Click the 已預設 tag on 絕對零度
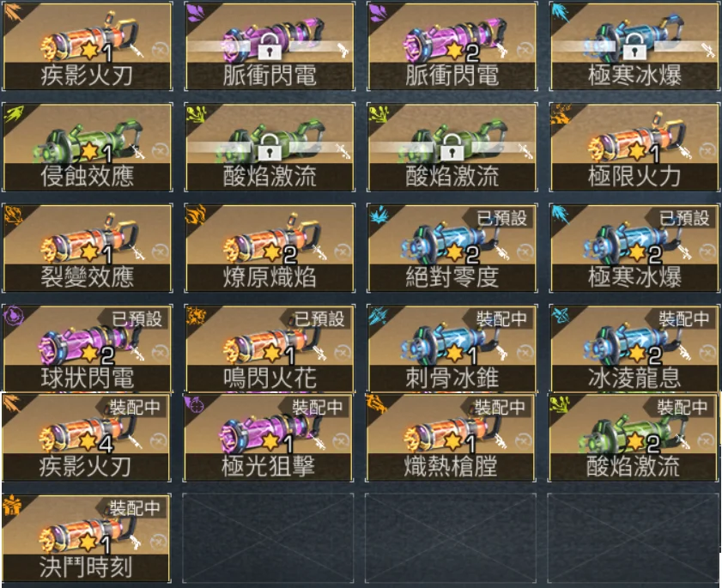This screenshot has width=722, height=588. click(501, 218)
